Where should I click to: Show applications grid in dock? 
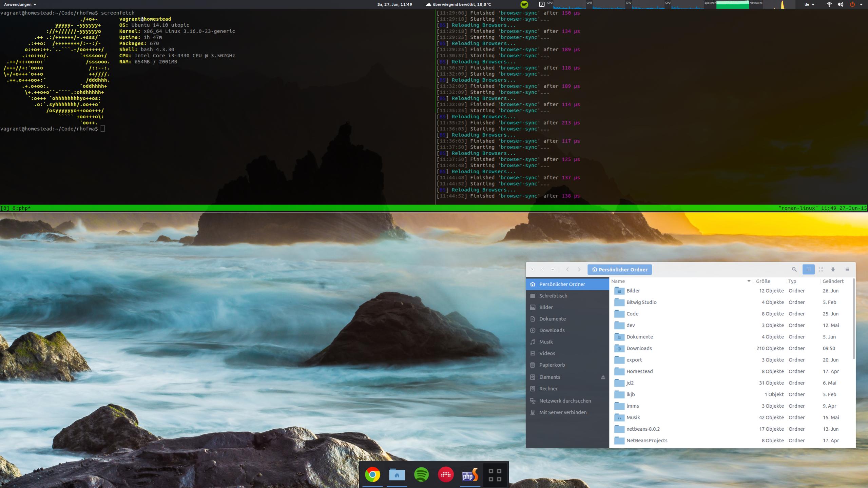point(495,474)
